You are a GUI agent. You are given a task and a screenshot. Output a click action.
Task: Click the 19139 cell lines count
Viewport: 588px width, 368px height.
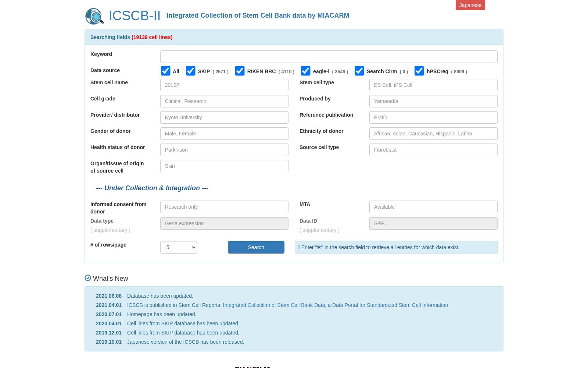pyautogui.click(x=152, y=37)
